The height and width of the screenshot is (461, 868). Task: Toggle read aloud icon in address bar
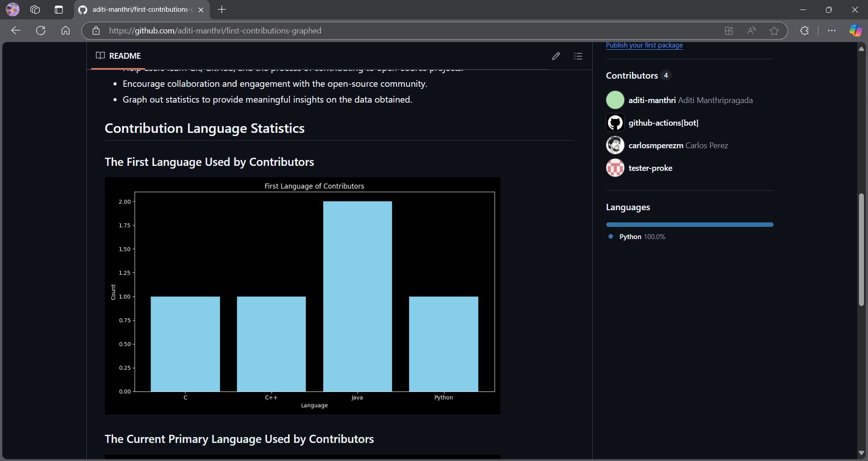coord(751,31)
